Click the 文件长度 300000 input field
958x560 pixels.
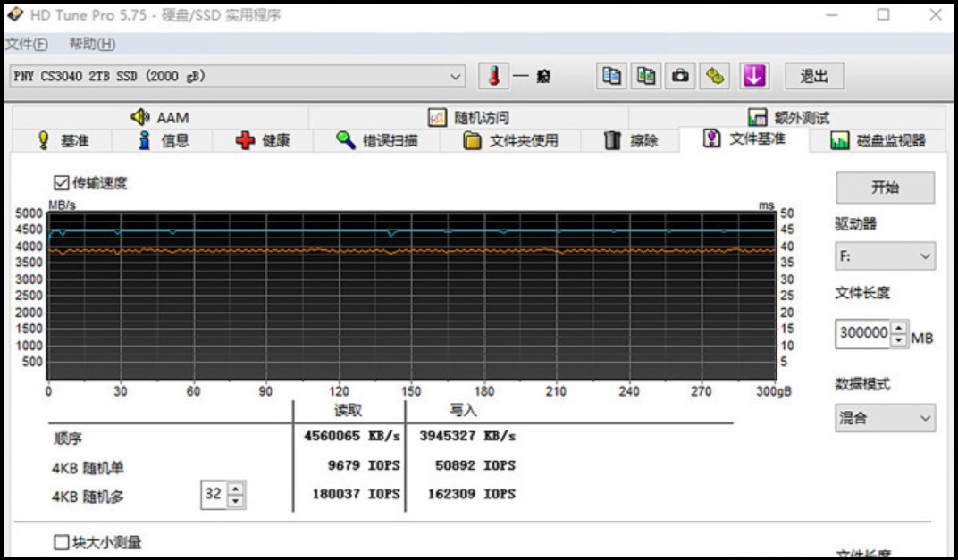[x=862, y=334]
